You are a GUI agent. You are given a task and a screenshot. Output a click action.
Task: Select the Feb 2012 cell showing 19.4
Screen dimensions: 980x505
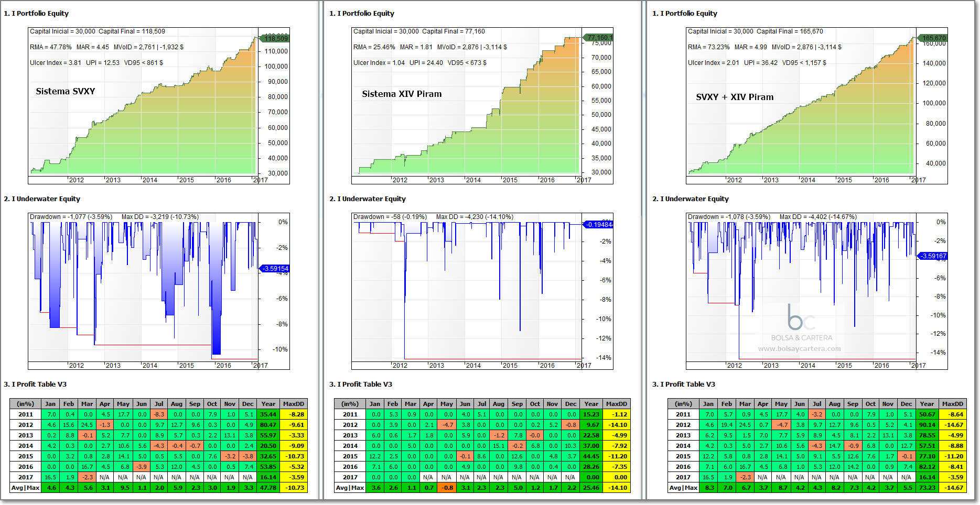point(727,425)
